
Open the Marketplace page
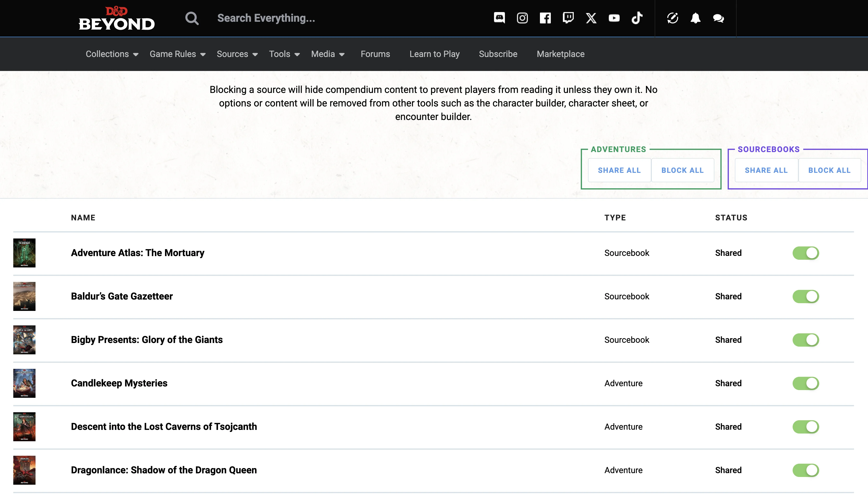(560, 54)
